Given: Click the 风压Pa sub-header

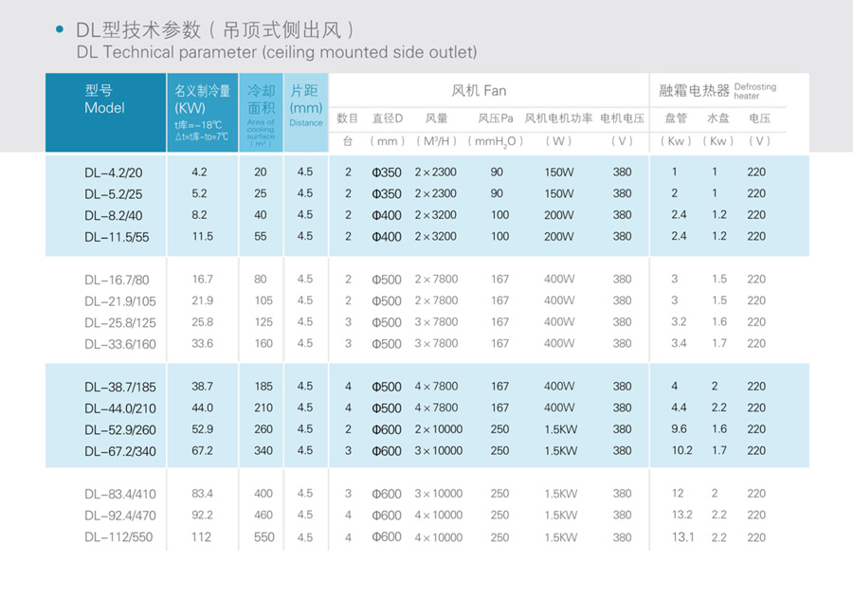Looking at the screenshot, I should click(496, 118).
